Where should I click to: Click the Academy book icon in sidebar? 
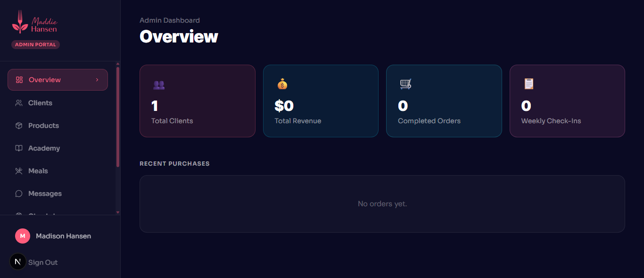(19, 148)
